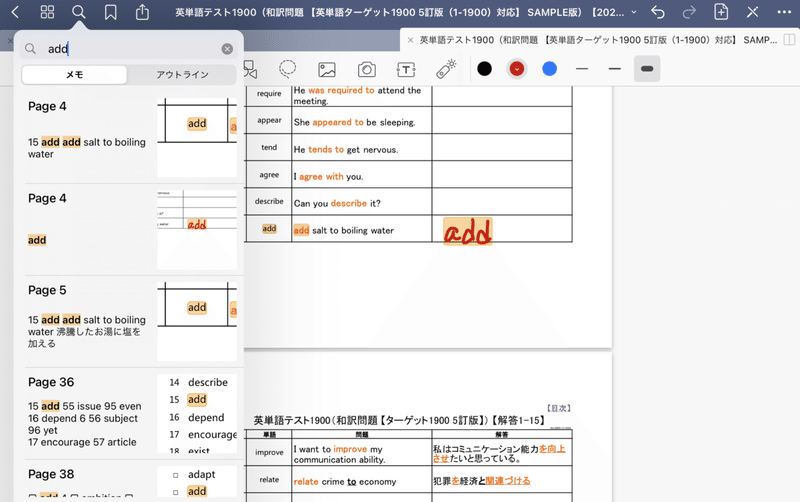Tap sentence She appeared to be sleeping
800x502 pixels.
(355, 122)
